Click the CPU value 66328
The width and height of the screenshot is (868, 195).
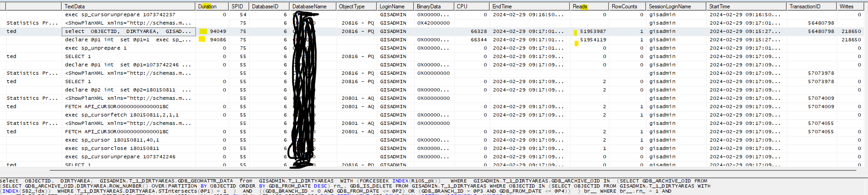coord(479,32)
